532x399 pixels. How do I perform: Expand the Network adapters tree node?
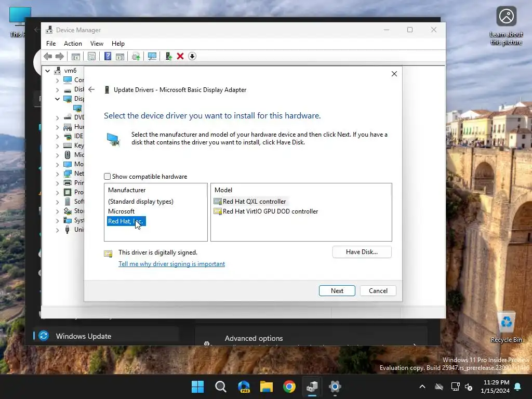click(57, 174)
